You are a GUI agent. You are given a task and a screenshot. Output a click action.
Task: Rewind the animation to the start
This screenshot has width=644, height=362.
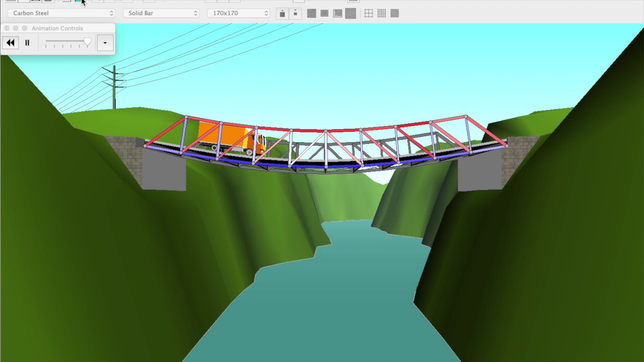coord(11,43)
